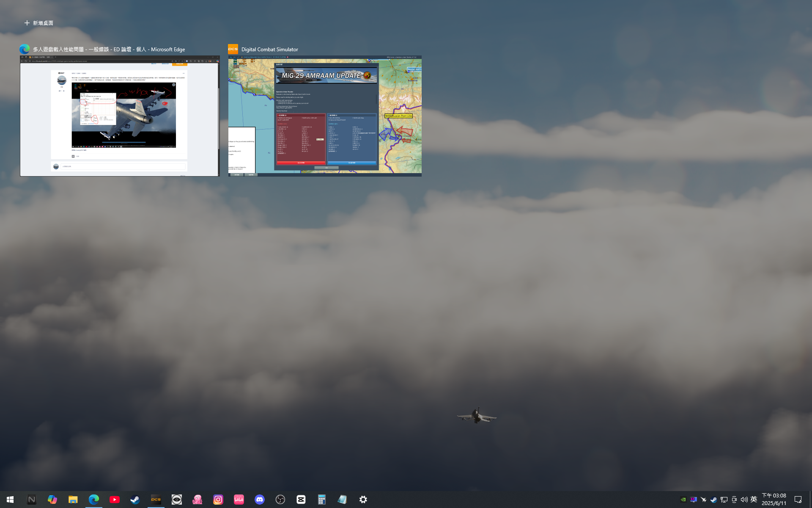
Task: Switch input language via 英 indicator
Action: [754, 500]
